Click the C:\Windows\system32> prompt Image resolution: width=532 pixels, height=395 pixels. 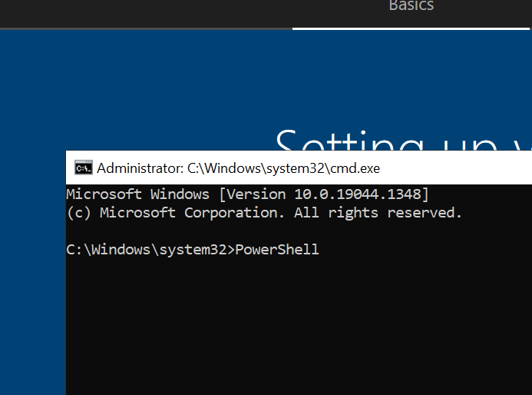coord(150,250)
